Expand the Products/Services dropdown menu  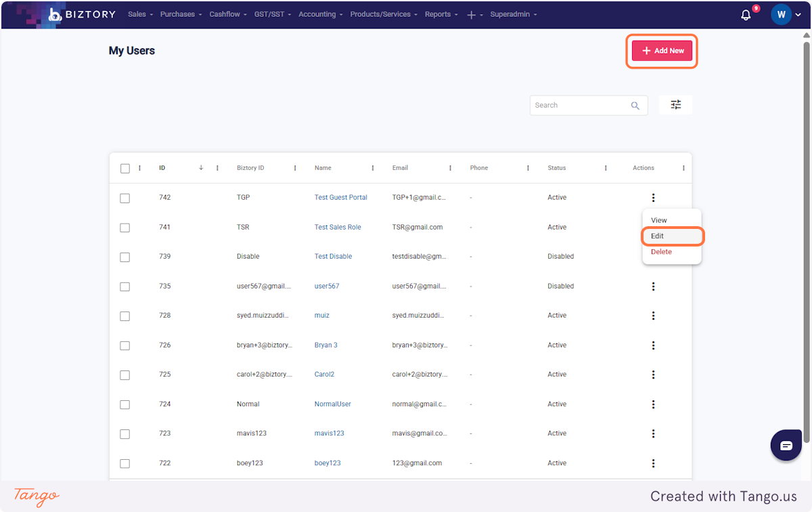[384, 14]
